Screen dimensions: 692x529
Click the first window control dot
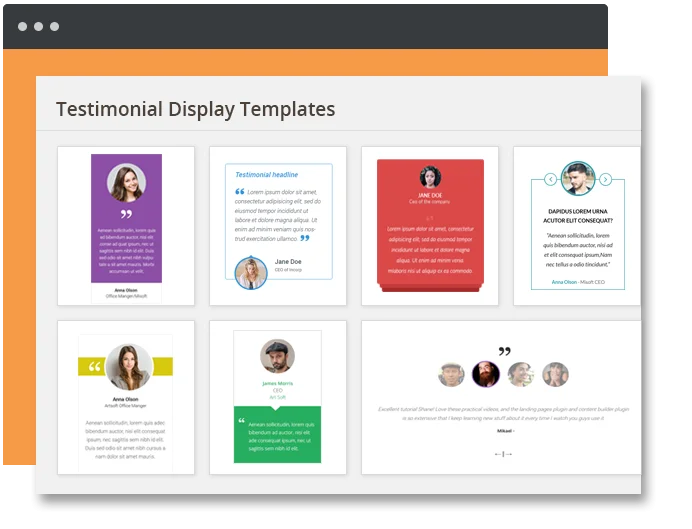(23, 26)
